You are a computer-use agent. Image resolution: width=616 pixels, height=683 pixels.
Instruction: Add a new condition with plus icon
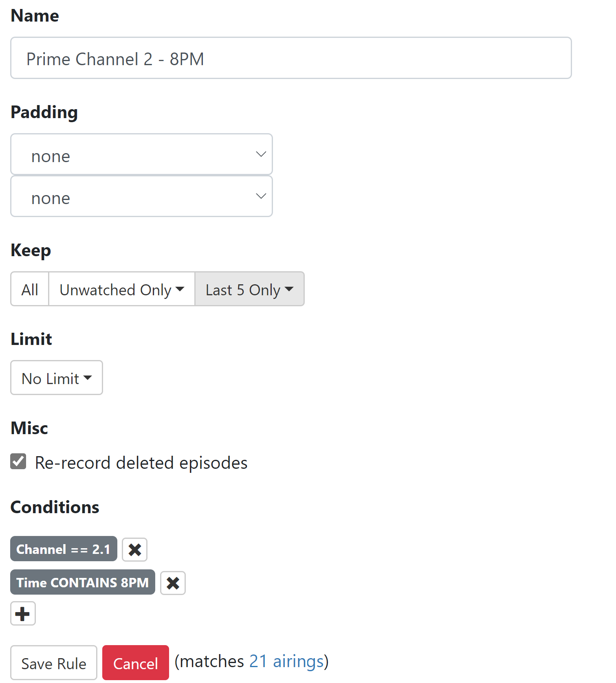tap(23, 613)
